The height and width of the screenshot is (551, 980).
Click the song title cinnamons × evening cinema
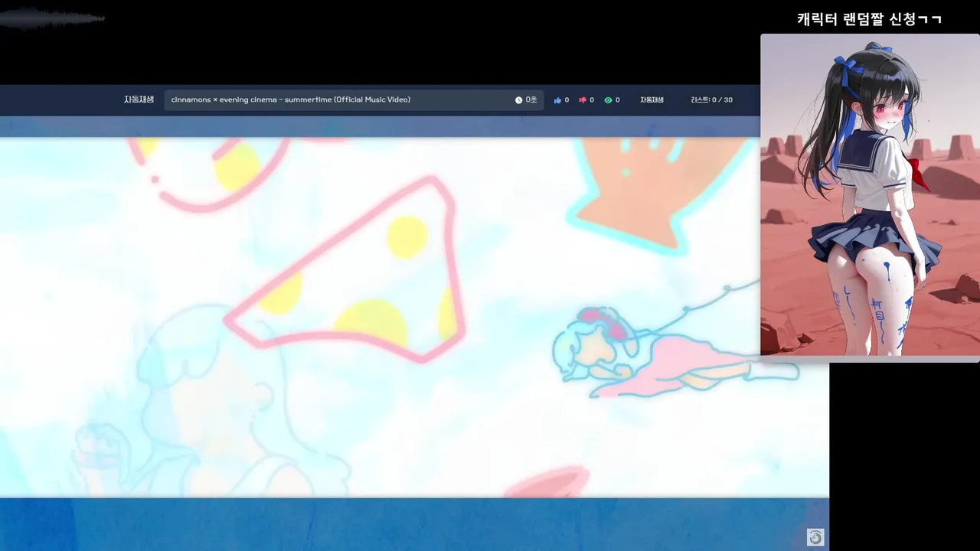(291, 99)
